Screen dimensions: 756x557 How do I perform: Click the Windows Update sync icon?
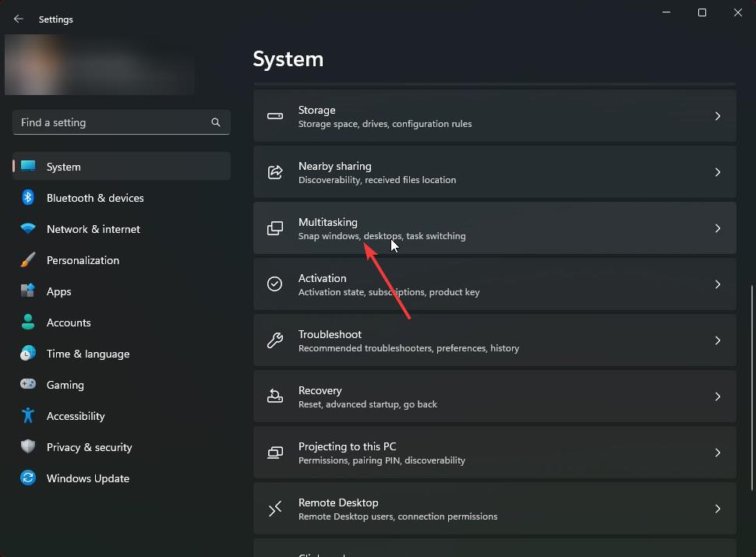tap(28, 478)
